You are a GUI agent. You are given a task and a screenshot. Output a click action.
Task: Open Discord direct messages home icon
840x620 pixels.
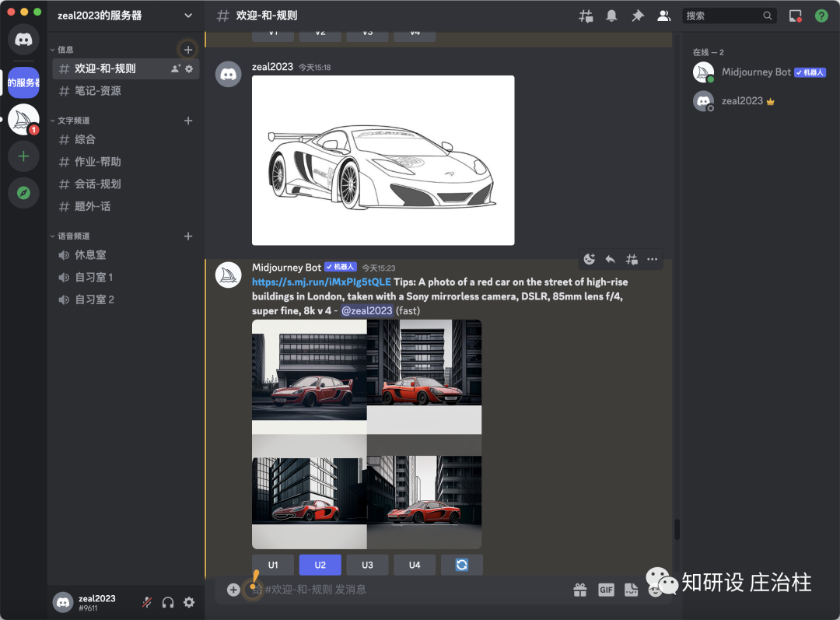23,39
